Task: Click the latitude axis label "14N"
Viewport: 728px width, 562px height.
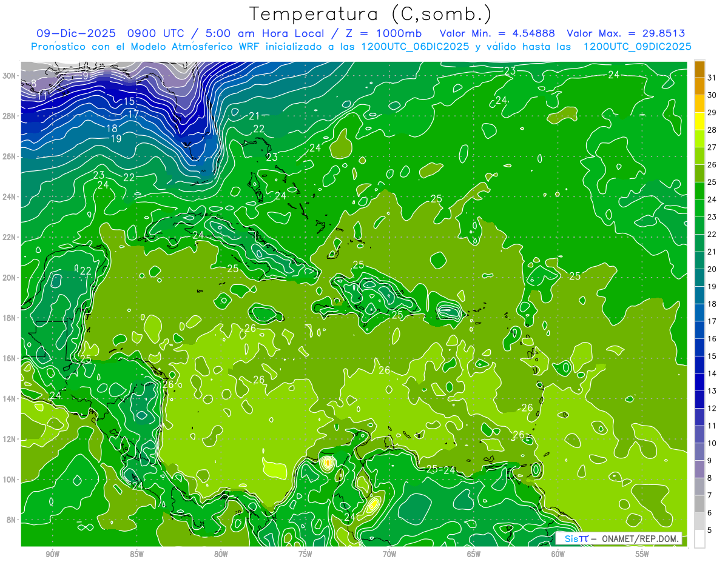Action: (x=10, y=399)
